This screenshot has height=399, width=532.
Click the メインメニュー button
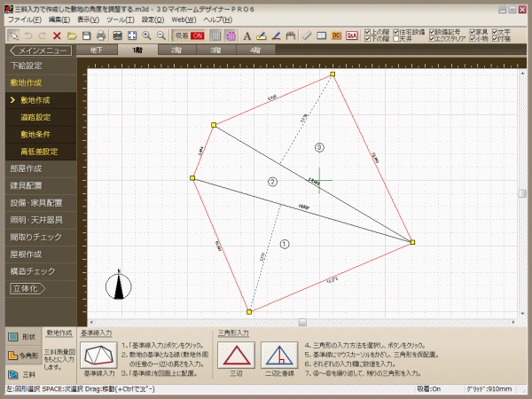pyautogui.click(x=34, y=51)
